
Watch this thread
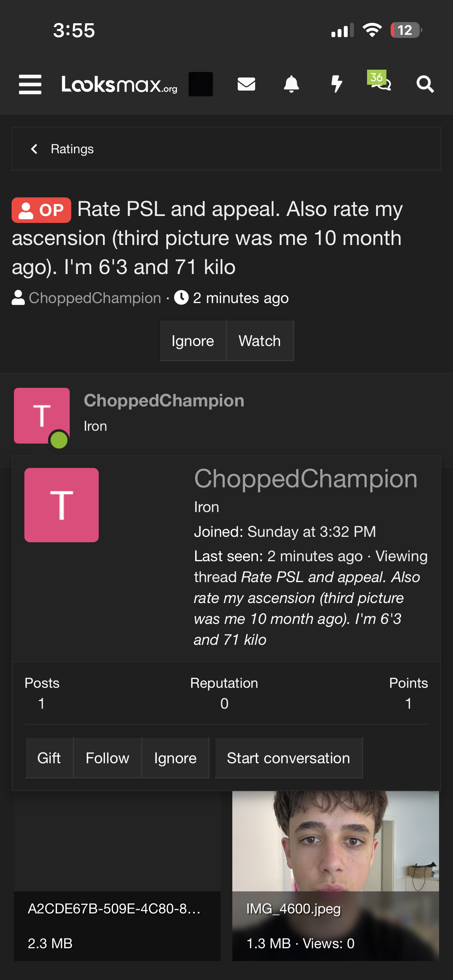[x=259, y=341]
